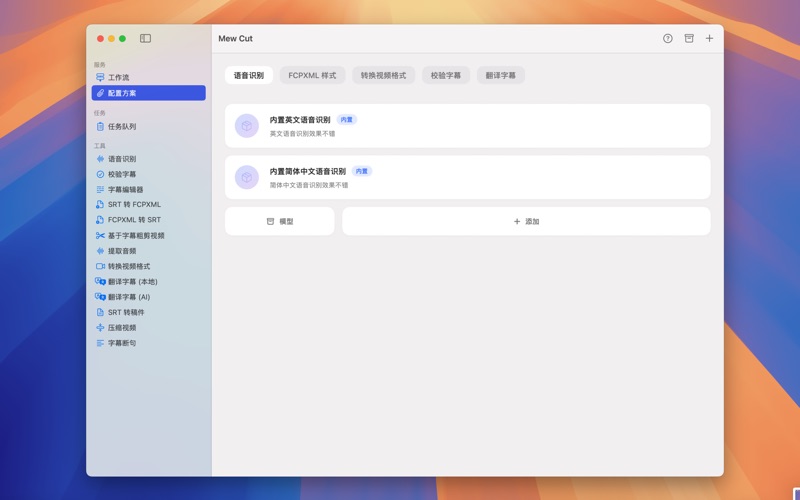Open the 校验字幕 tool in sidebar
The height and width of the screenshot is (500, 800).
(148, 174)
